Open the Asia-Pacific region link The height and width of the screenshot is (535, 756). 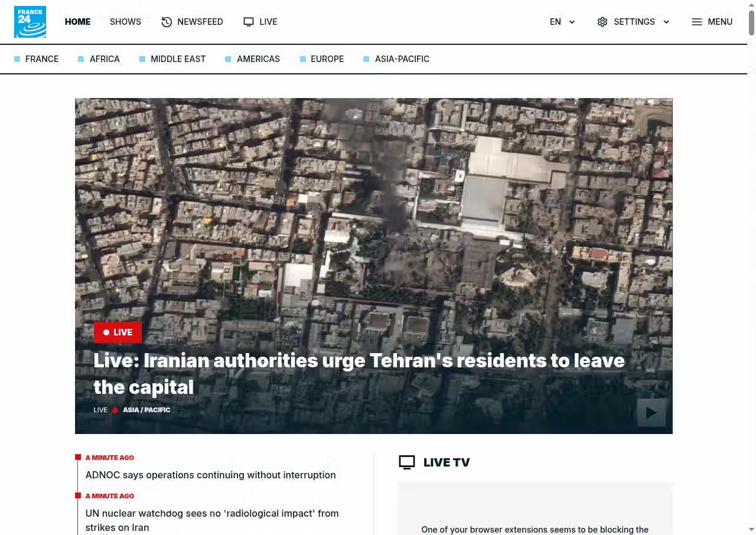(402, 59)
